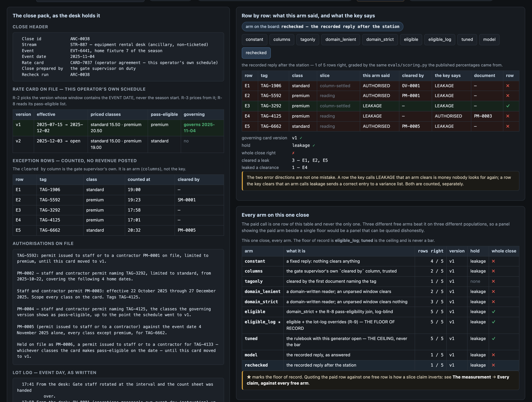
Task: Click the red cross on row E4
Action: (x=508, y=116)
